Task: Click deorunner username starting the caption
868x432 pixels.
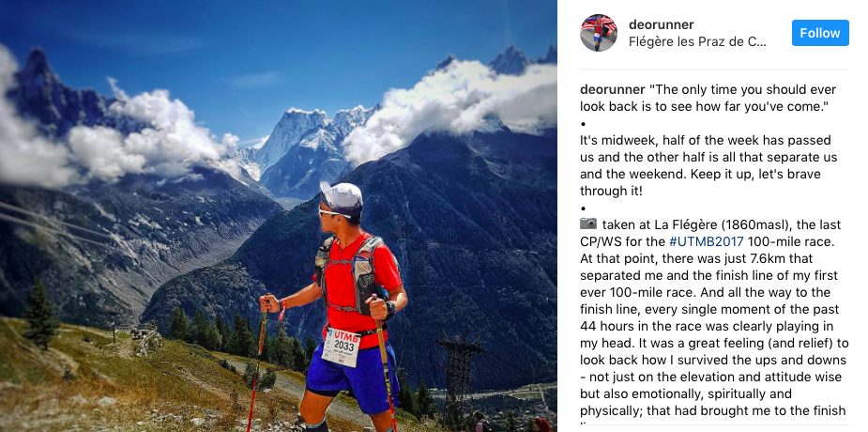Action: [x=612, y=90]
